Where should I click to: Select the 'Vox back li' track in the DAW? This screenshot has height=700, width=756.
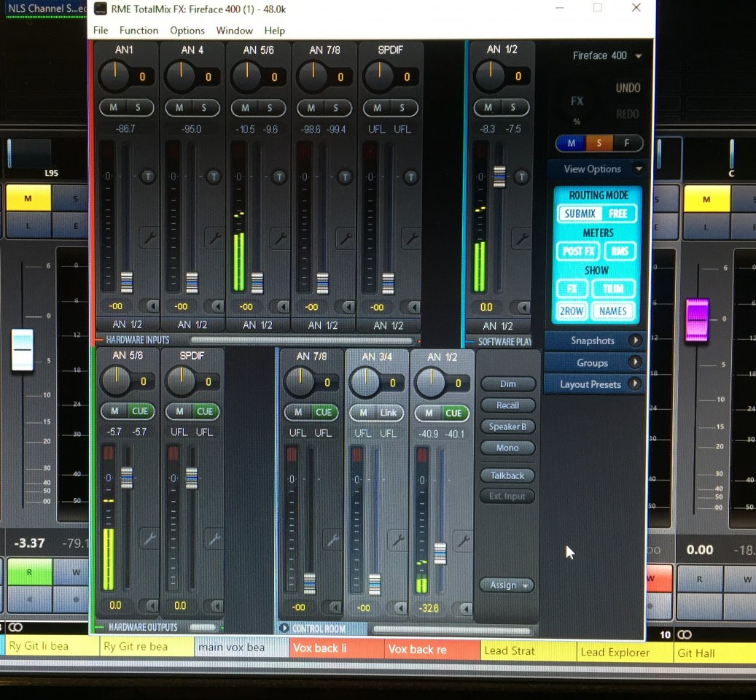pos(336,648)
